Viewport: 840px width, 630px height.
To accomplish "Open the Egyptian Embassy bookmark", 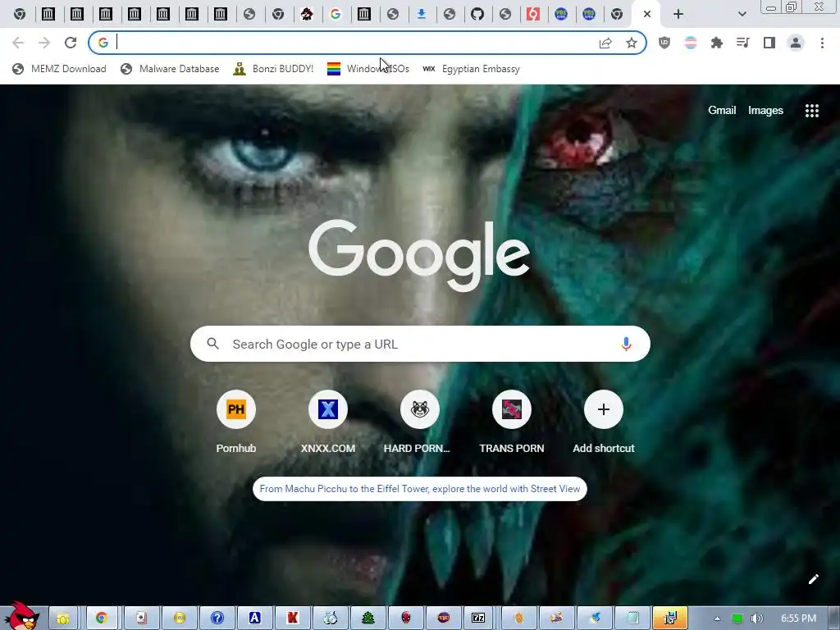I will [471, 69].
